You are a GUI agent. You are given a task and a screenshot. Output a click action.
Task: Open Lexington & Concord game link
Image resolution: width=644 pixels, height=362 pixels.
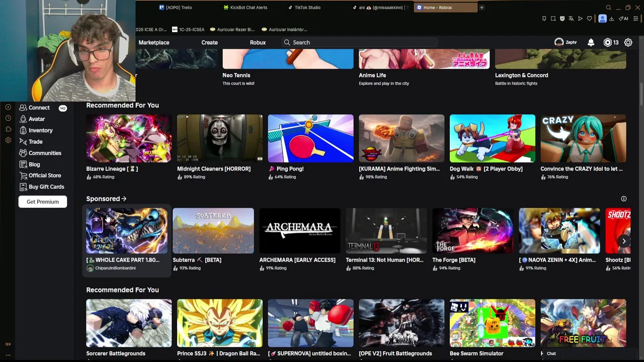(x=522, y=75)
